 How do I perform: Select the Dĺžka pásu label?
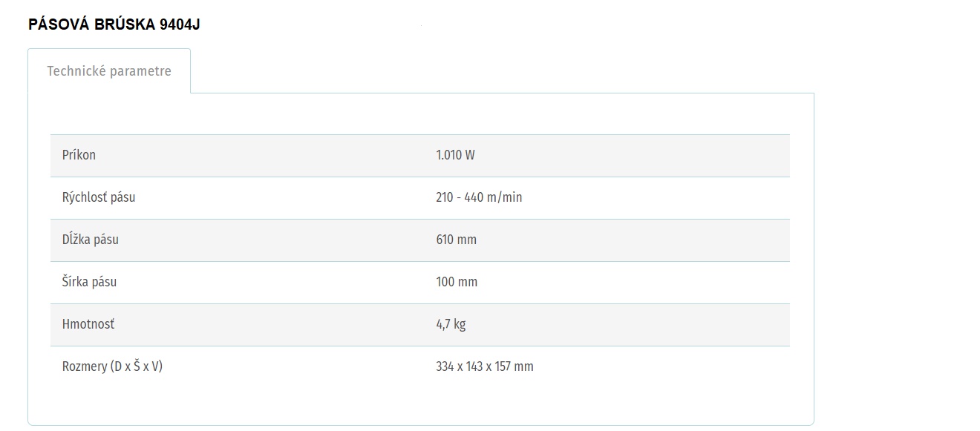[91, 240]
